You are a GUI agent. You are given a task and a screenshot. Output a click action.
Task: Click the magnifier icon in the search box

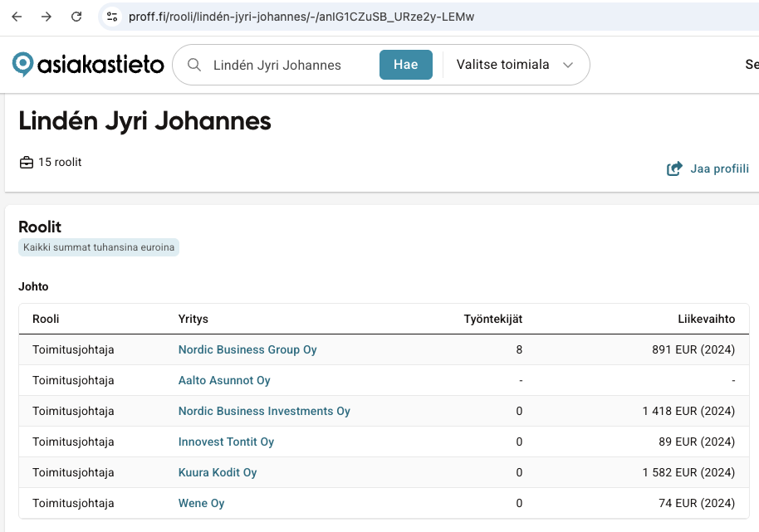click(193, 64)
